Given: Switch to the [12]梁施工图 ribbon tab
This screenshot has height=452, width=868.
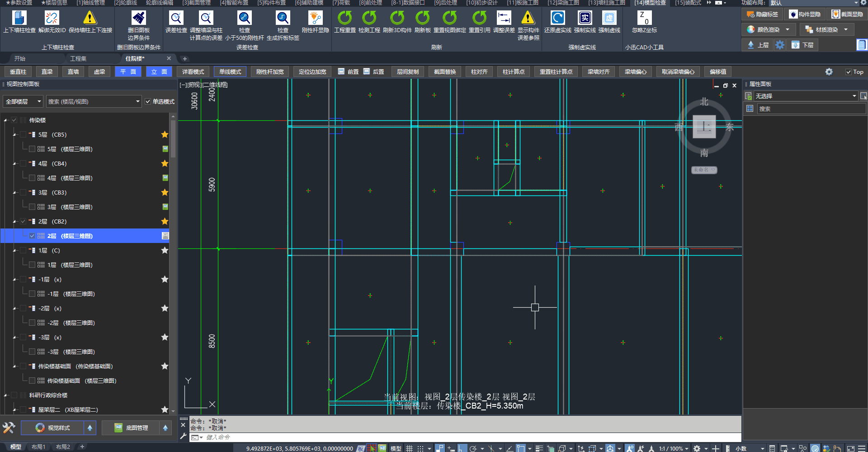Looking at the screenshot, I should pos(563,3).
